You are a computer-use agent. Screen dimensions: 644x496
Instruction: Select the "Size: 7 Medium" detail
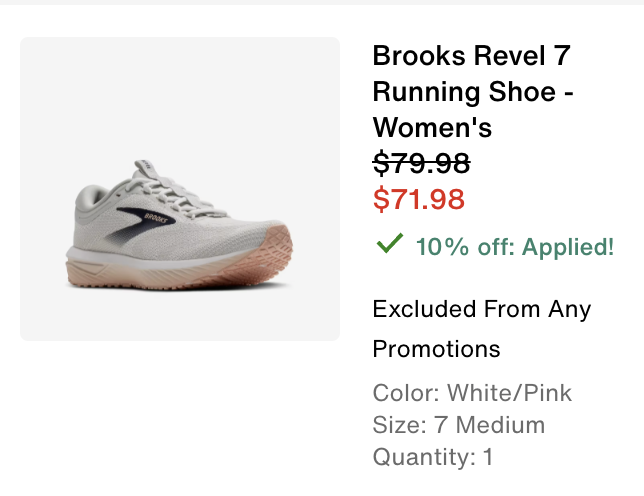[x=458, y=425]
